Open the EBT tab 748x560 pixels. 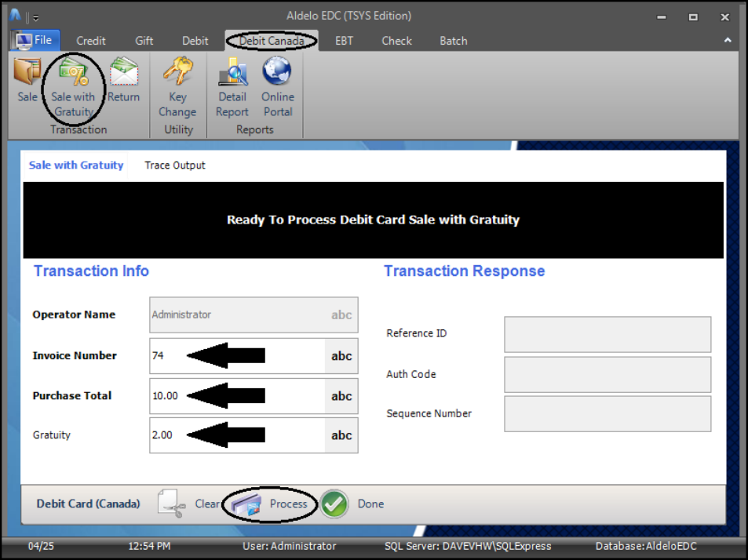[x=344, y=41]
